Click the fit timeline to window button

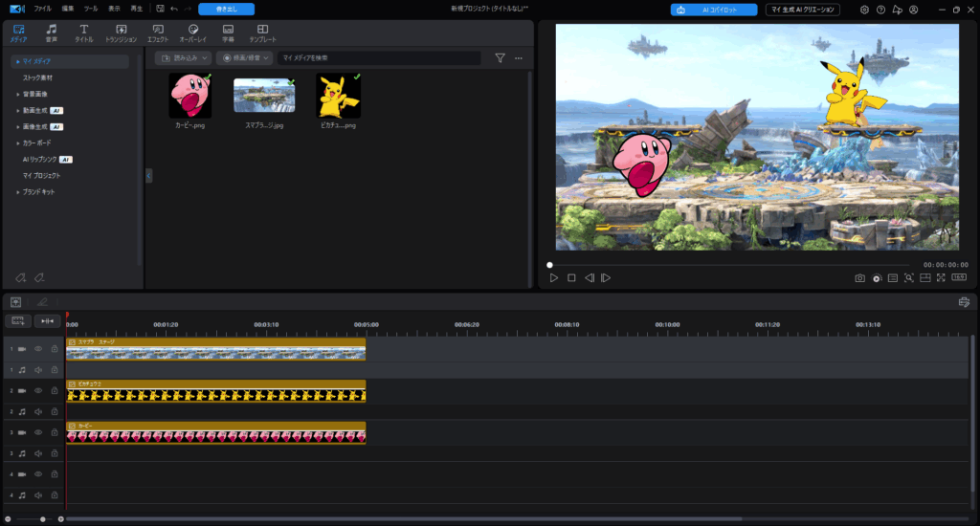pyautogui.click(x=47, y=320)
